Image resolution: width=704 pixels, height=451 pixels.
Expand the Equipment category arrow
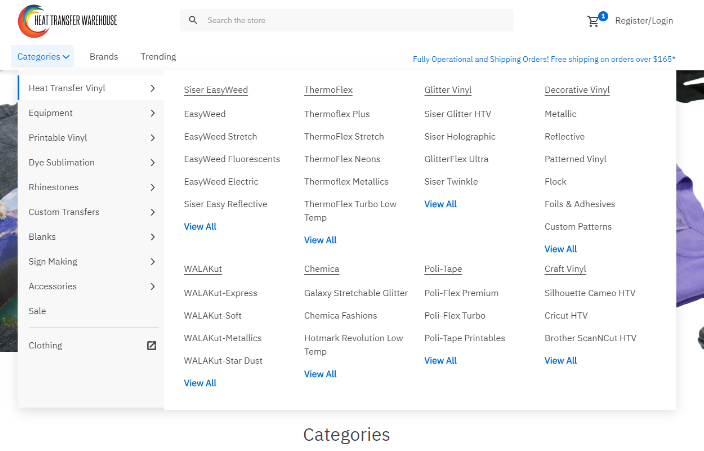click(153, 113)
